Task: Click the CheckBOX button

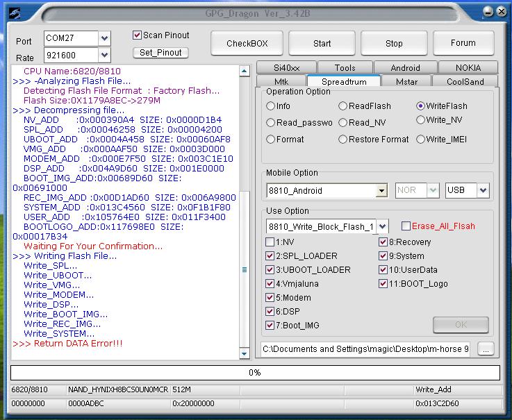Action: [x=247, y=43]
